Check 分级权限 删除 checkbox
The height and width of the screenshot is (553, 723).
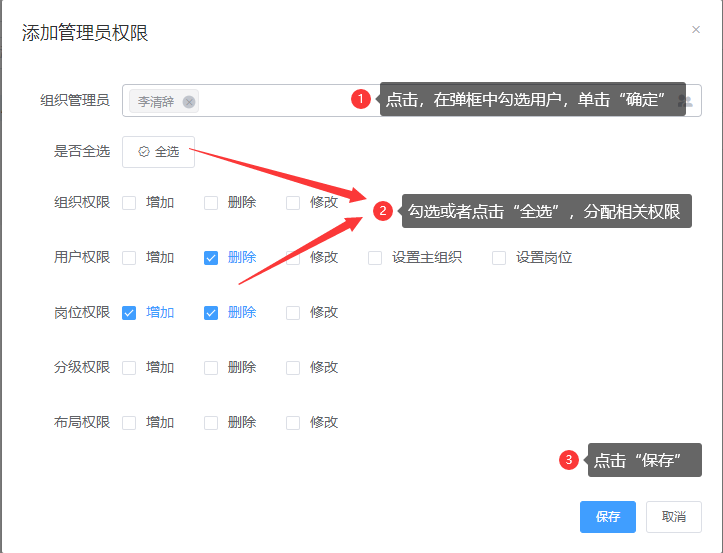(x=211, y=368)
